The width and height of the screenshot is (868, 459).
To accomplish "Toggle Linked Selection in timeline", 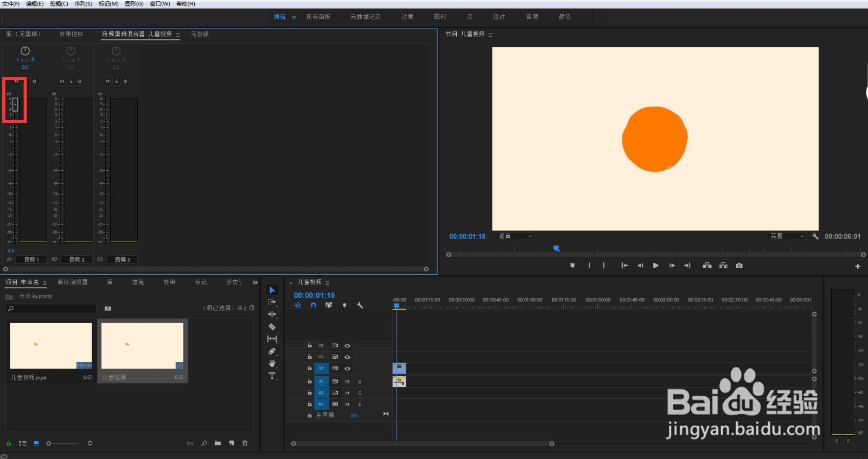I will point(329,305).
